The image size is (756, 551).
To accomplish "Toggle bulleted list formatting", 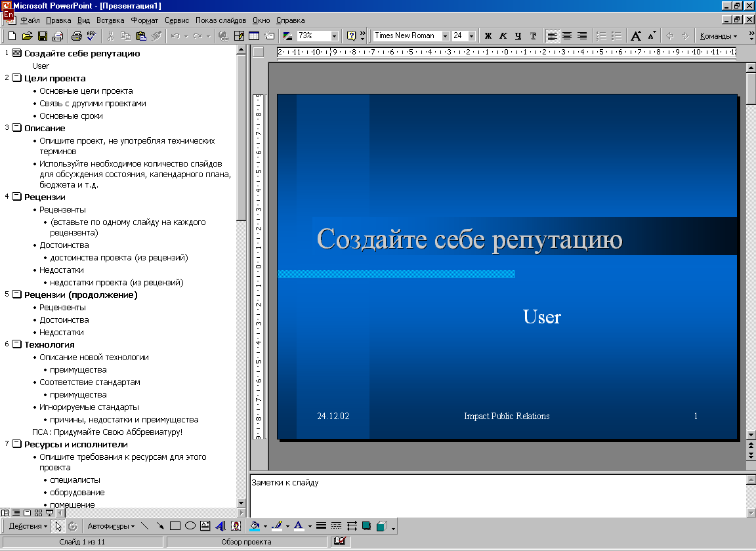I will coord(616,35).
